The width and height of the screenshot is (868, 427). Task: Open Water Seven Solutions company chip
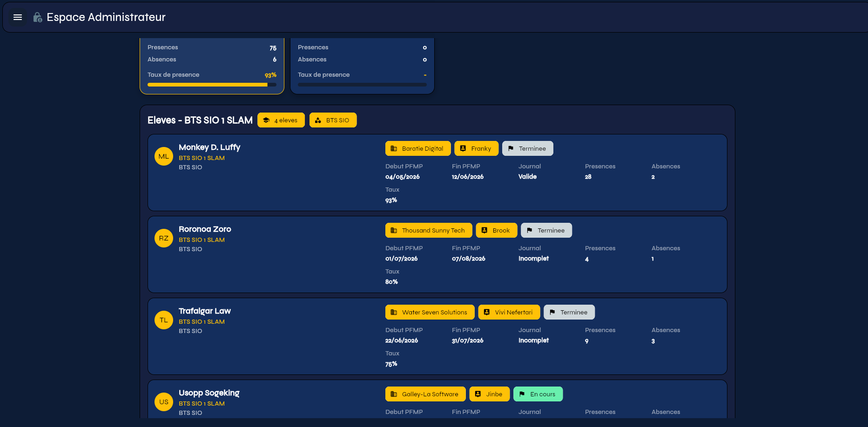430,312
